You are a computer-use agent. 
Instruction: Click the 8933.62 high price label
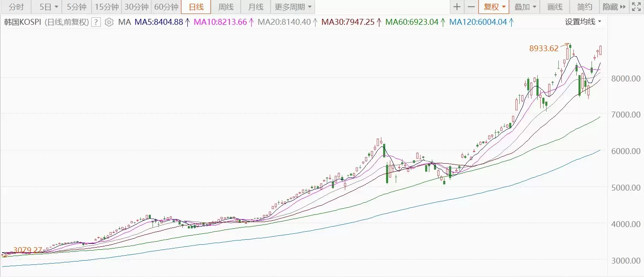point(544,48)
